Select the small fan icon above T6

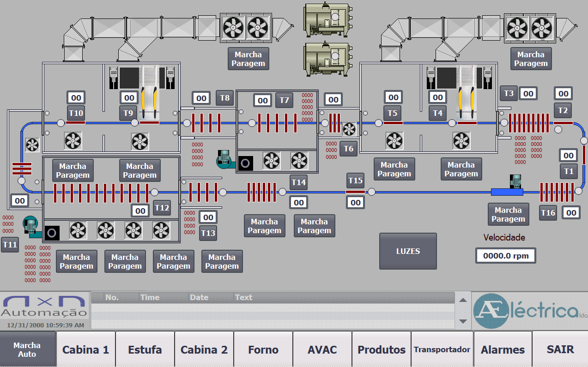tap(349, 129)
